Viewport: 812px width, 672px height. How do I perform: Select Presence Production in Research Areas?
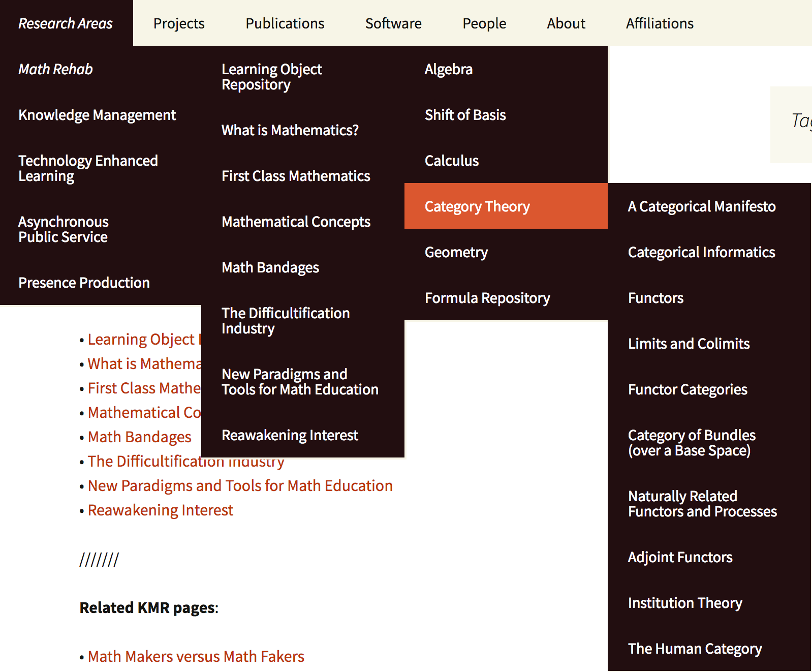(84, 283)
